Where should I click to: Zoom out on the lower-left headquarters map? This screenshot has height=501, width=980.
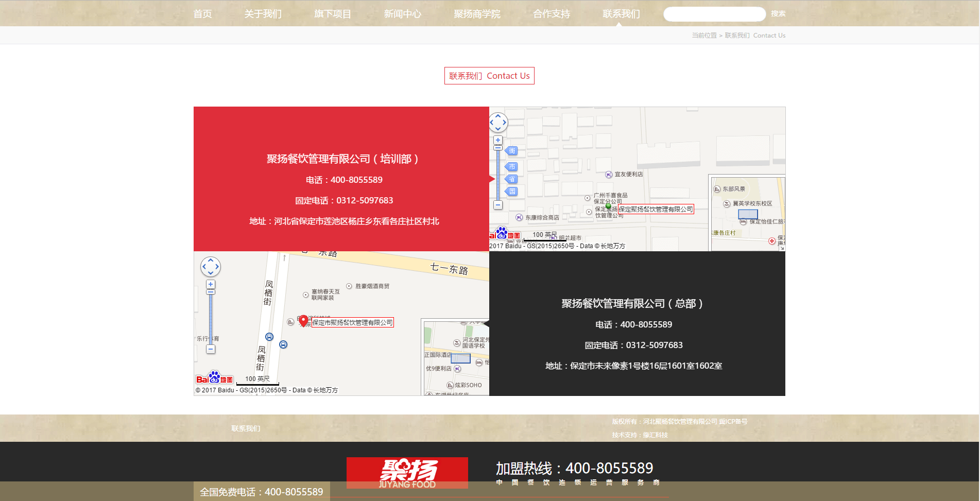[x=211, y=349]
